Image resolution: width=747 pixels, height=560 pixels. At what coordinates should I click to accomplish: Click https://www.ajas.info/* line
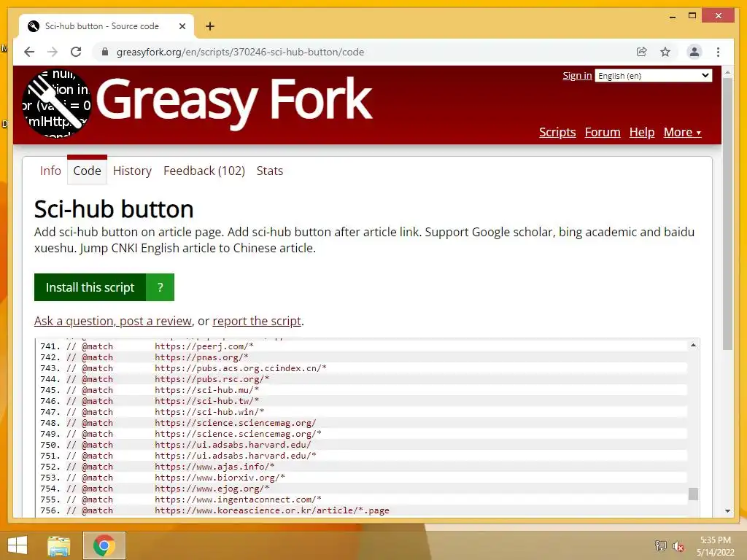coord(214,467)
